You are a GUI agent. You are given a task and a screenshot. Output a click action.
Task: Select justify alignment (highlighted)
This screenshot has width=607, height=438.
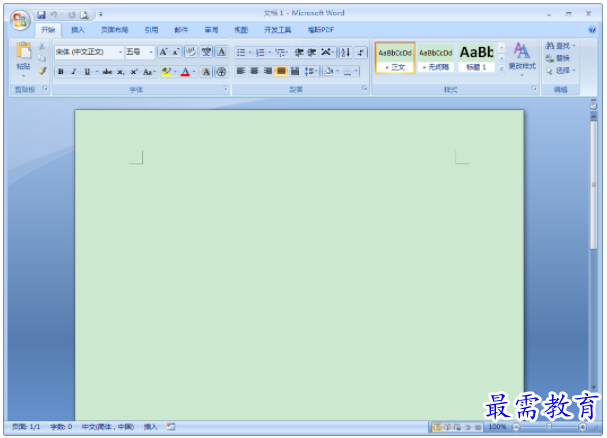click(x=281, y=71)
